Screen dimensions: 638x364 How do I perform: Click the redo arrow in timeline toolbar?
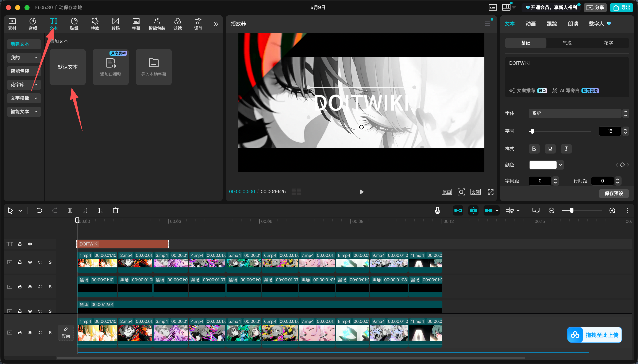point(55,210)
